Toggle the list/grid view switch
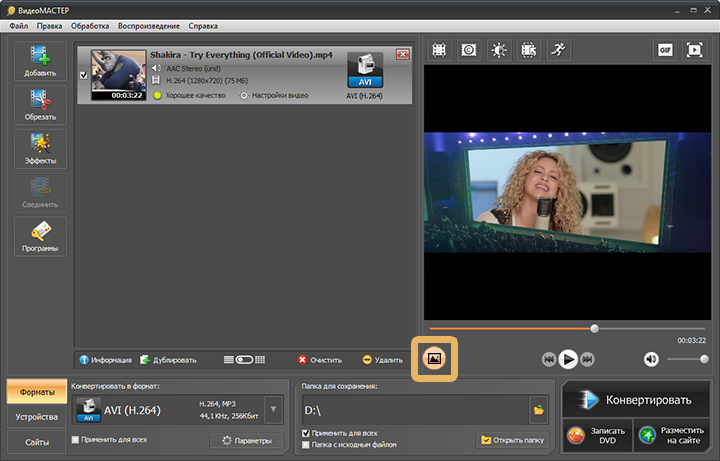The height and width of the screenshot is (461, 720). (x=244, y=360)
